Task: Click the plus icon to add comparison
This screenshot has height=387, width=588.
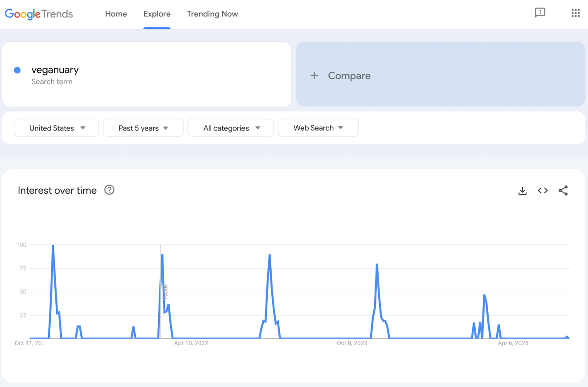Action: click(314, 75)
